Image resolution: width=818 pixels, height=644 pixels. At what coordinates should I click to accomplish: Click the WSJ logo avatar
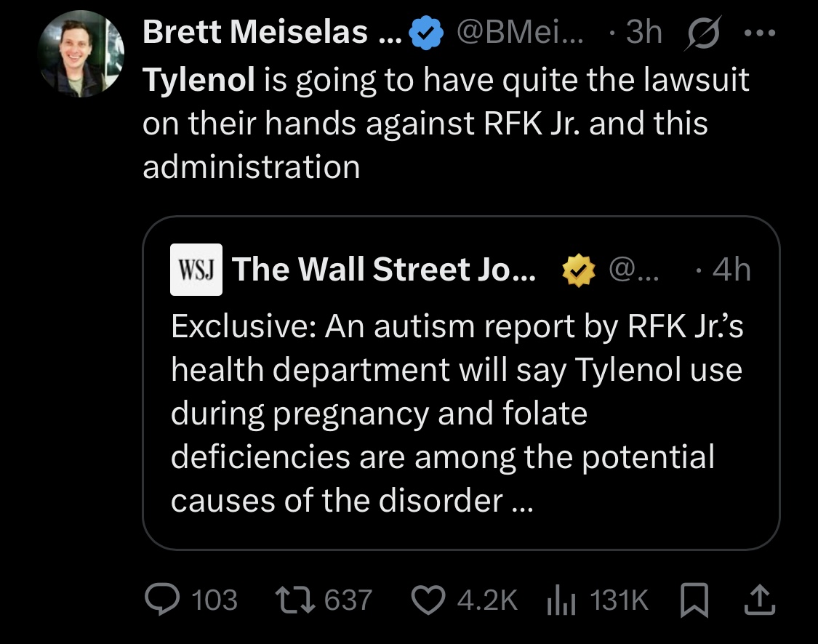coord(196,270)
